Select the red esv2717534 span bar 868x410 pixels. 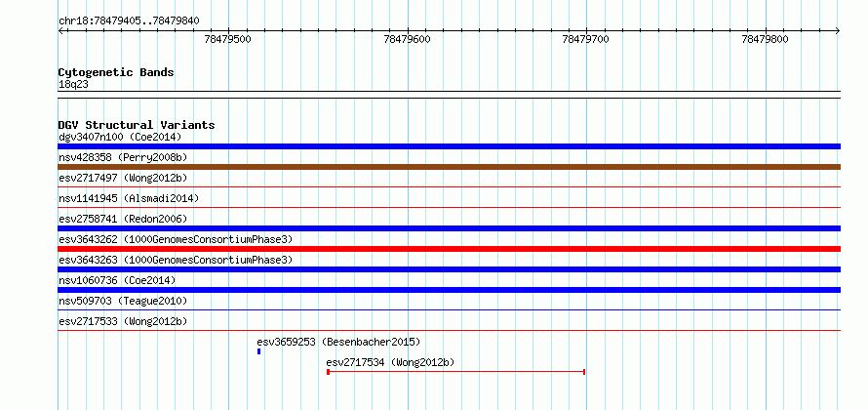coord(456,372)
